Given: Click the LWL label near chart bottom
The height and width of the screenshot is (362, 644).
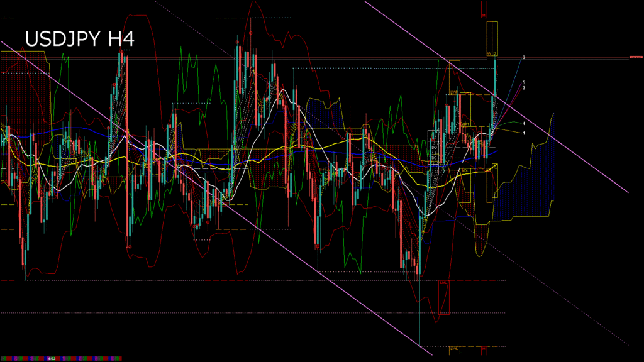Looking at the screenshot, I should tap(453, 348).
